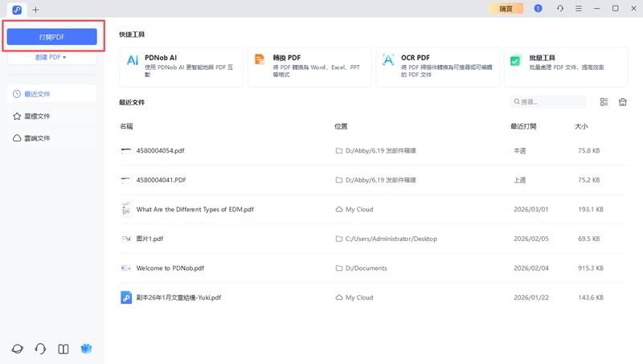
Task: Launch the PDNob AI quick tool
Action: [182, 66]
